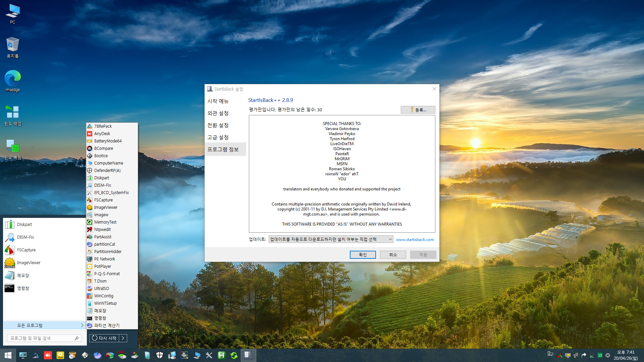
Task: Open AnyDesk red taskbar icon
Action: tap(48, 355)
